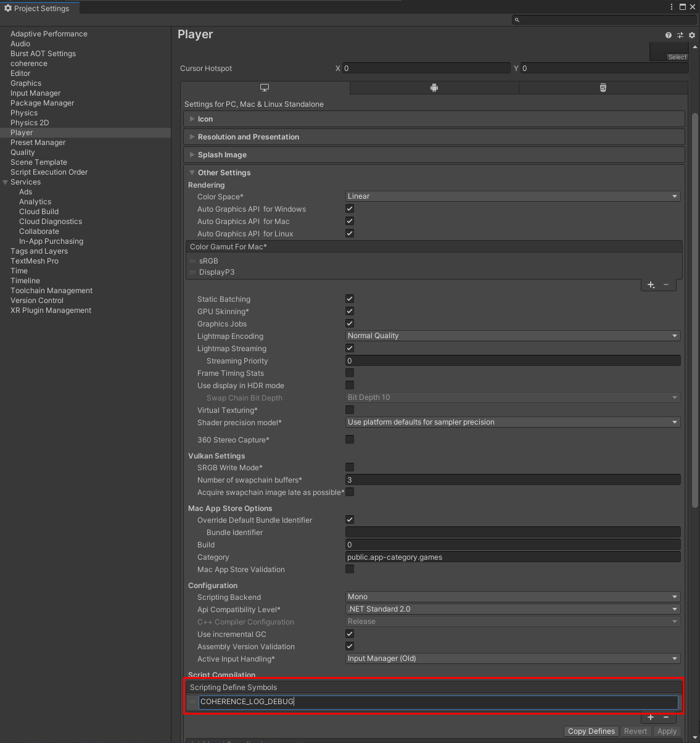
Task: Open Tags and Layers settings category
Action: click(x=39, y=251)
